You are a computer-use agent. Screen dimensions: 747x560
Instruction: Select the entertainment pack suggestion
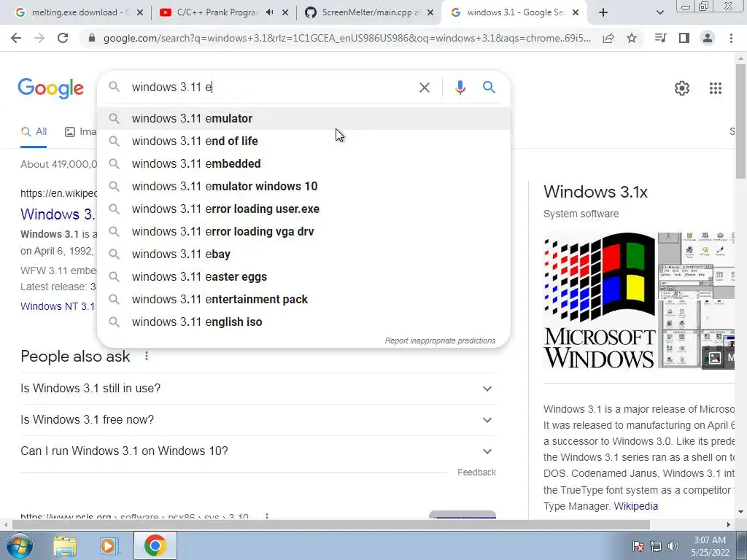303,300
